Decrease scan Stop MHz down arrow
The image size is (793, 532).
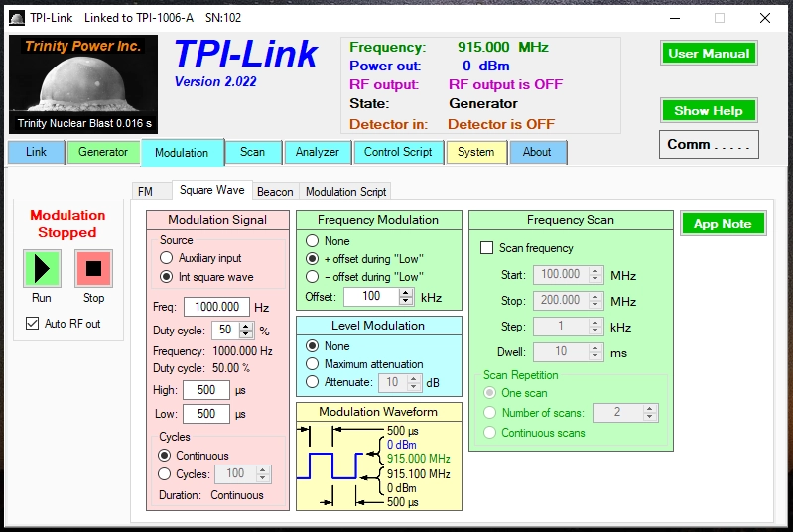pos(595,305)
